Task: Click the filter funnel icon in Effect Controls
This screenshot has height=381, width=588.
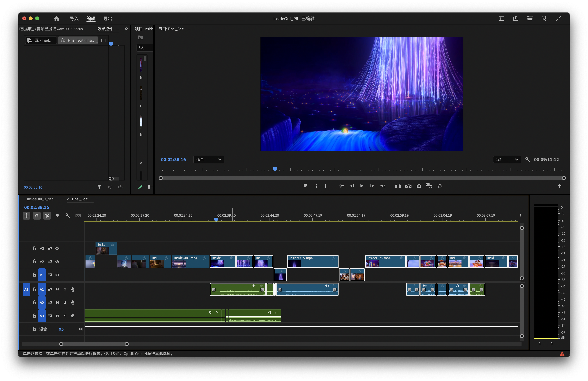Action: [99, 187]
